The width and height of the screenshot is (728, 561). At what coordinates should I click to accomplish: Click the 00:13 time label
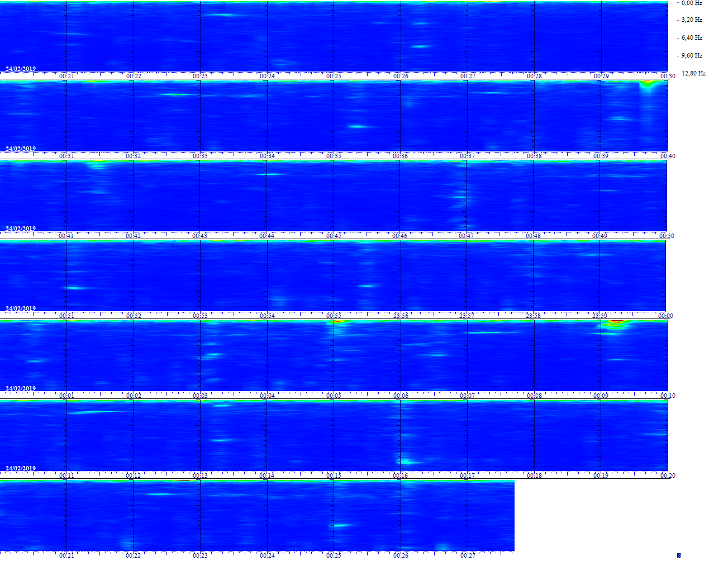[200, 476]
